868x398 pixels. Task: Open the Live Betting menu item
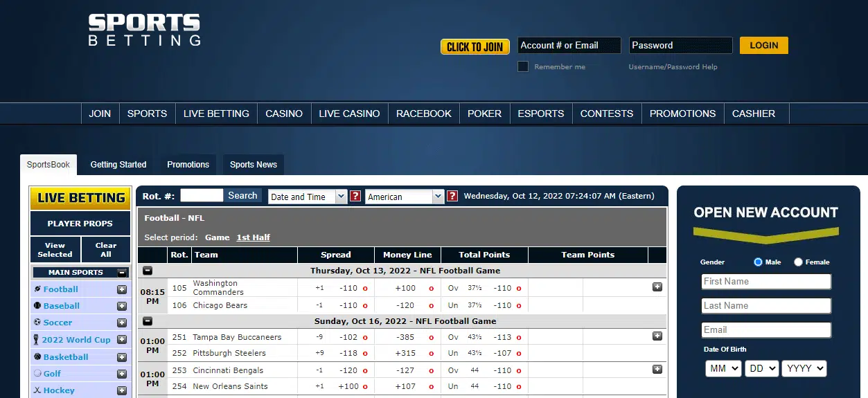(216, 114)
